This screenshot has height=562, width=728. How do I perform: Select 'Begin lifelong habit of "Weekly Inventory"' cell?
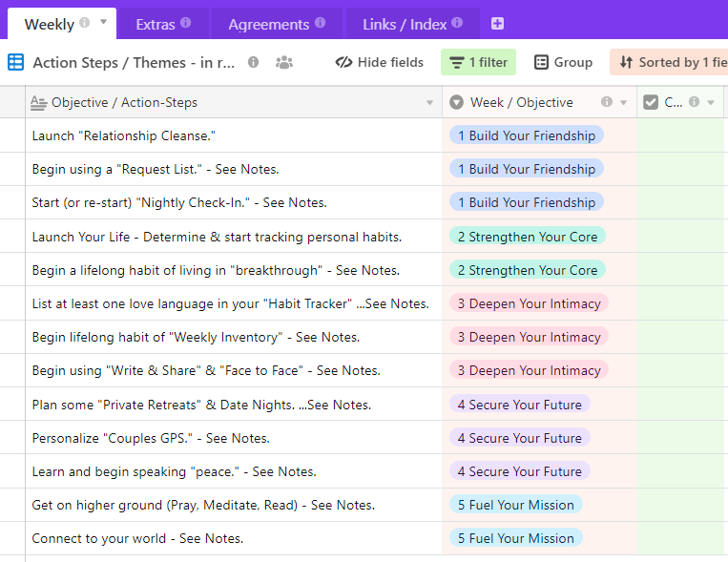click(234, 337)
